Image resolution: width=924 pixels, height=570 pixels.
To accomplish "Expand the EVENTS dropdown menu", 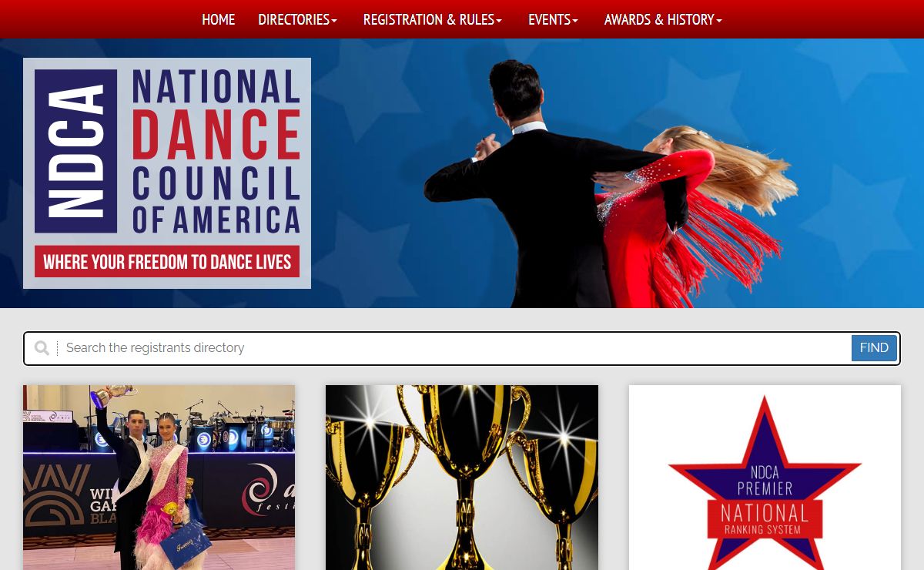I will click(x=553, y=19).
